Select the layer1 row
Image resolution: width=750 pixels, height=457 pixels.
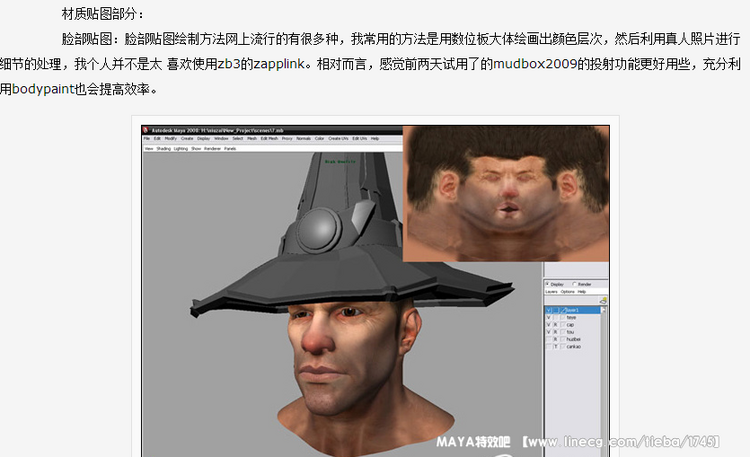pyautogui.click(x=572, y=310)
